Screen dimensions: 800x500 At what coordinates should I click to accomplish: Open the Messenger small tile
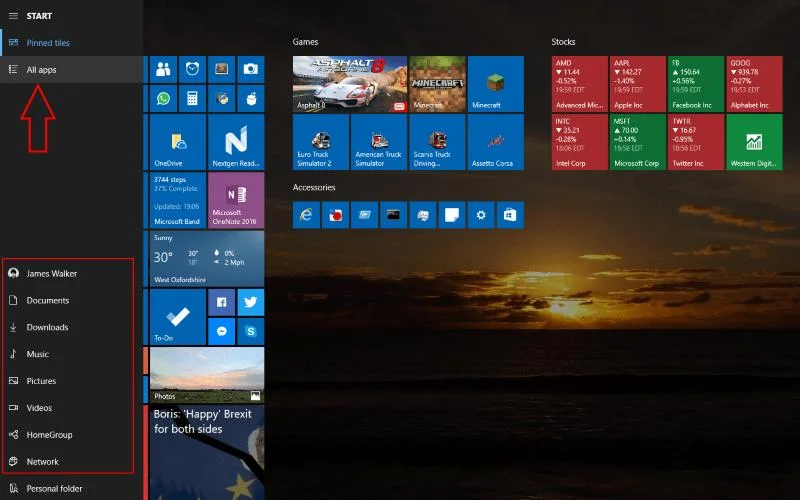pyautogui.click(x=221, y=331)
